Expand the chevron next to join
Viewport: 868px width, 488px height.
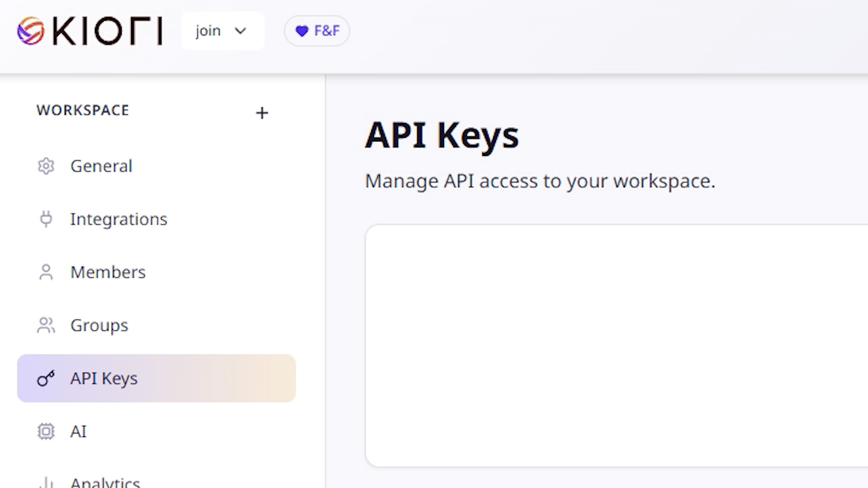coord(241,31)
